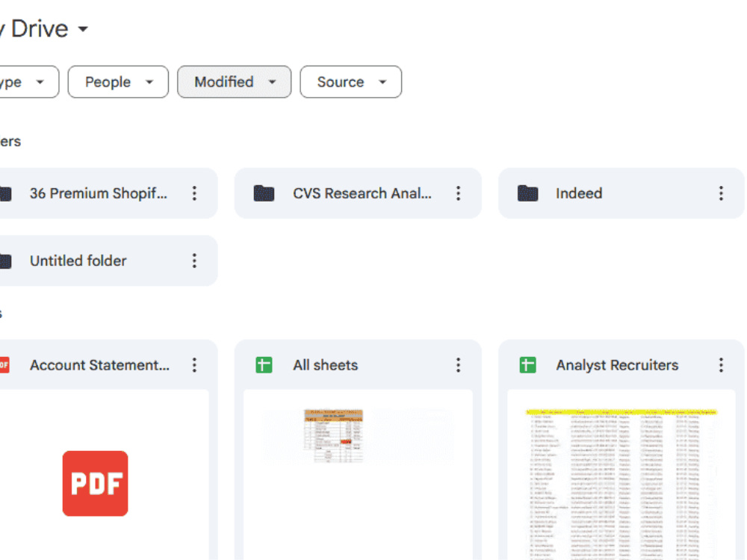Image resolution: width=747 pixels, height=560 pixels.
Task: Open more actions for Account Statement file
Action: [194, 365]
